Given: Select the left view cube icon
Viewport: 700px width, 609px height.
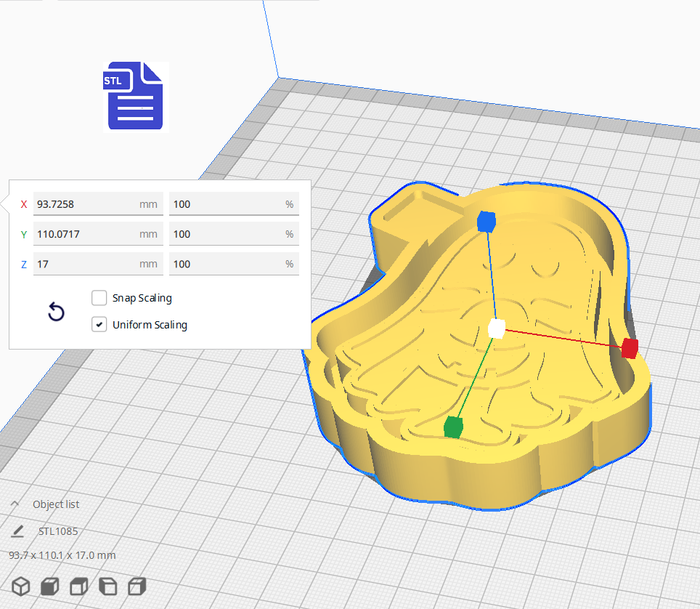Looking at the screenshot, I should pos(107,586).
